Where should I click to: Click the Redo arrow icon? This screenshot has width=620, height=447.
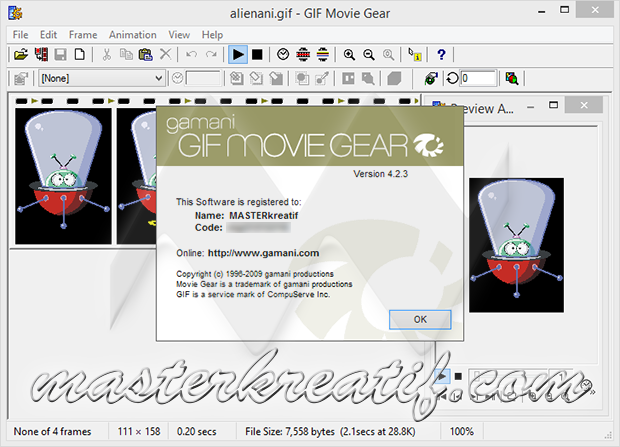click(x=211, y=54)
